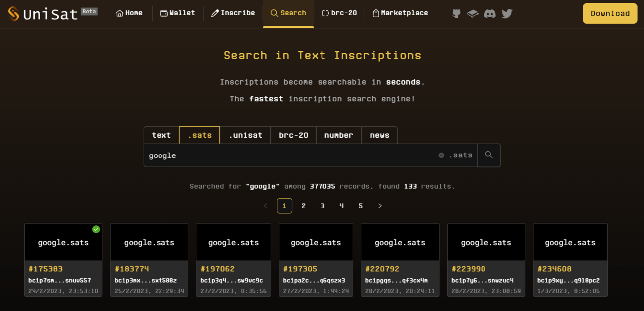Go to previous results page arrow
Viewport: 644px width, 311px height.
pos(265,206)
